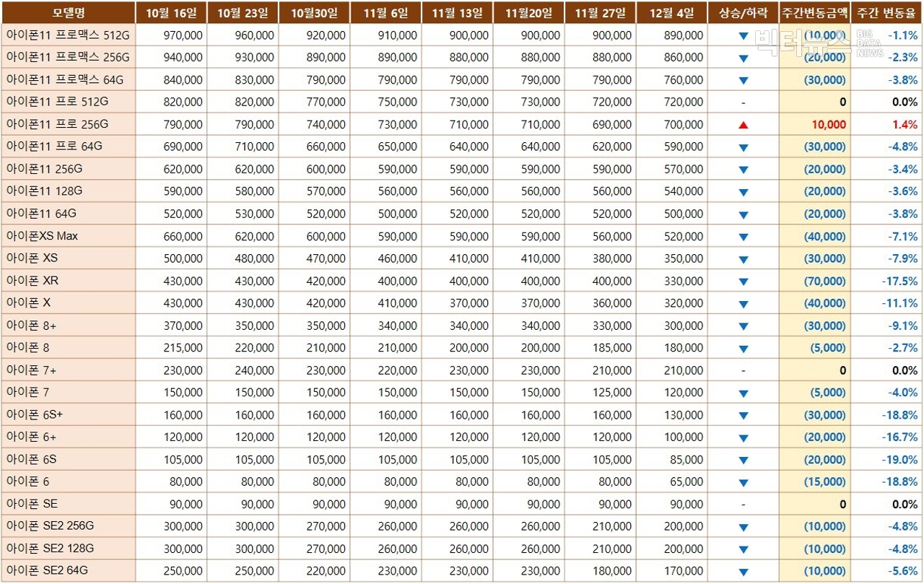Screen dimensions: 924x584
Task: Click the model name 아이폰11 프로맥스 512G
Action: (x=67, y=35)
